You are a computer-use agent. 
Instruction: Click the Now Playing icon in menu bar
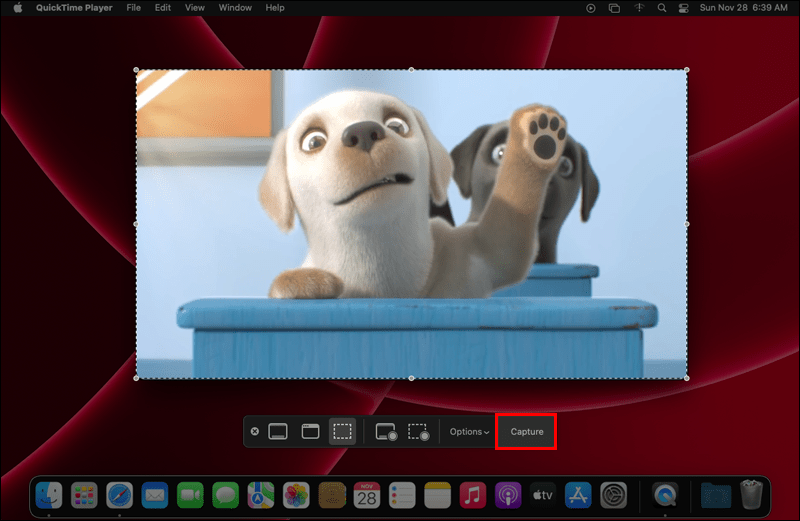(590, 8)
